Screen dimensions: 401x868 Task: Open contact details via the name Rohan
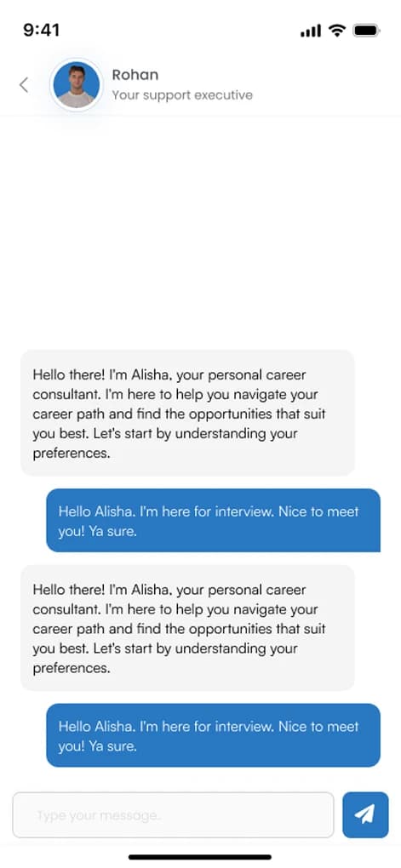click(135, 75)
